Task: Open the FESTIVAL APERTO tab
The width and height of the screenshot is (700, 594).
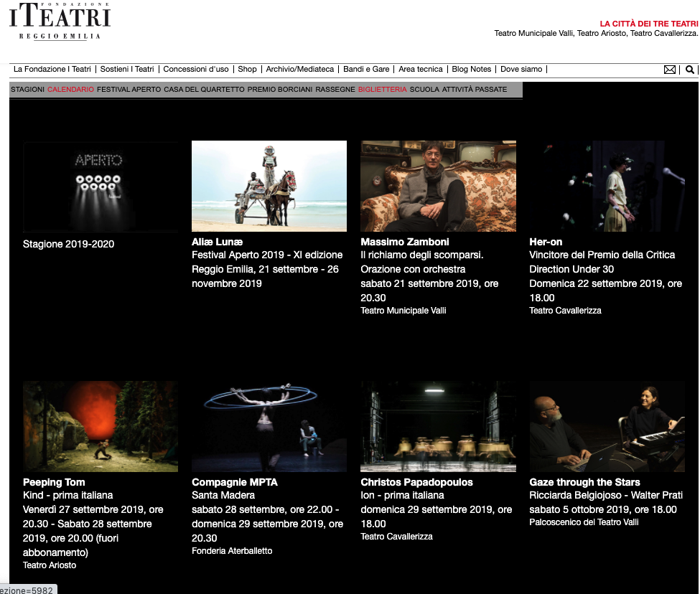Action: coord(129,89)
